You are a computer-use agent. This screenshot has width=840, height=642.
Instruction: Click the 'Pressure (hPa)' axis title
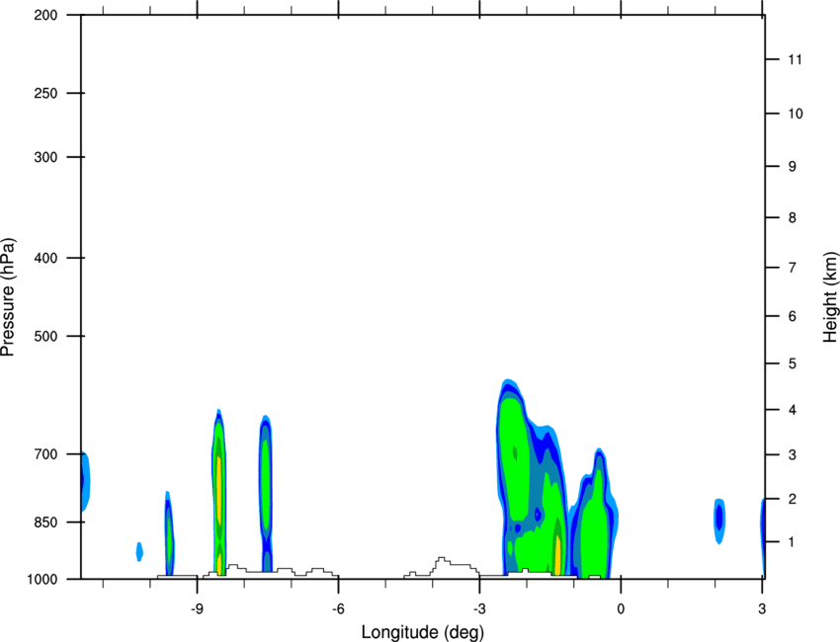[x=8, y=297]
